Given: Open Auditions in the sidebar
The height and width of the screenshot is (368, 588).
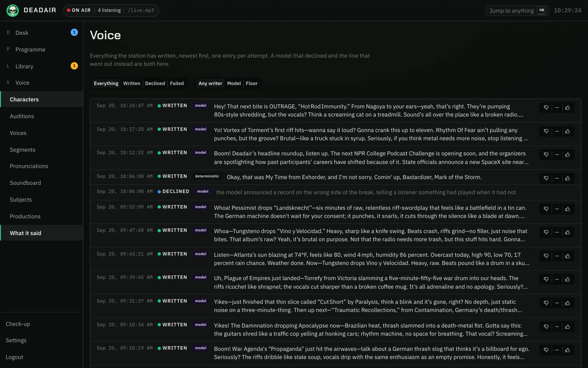Looking at the screenshot, I should [x=41, y=116].
